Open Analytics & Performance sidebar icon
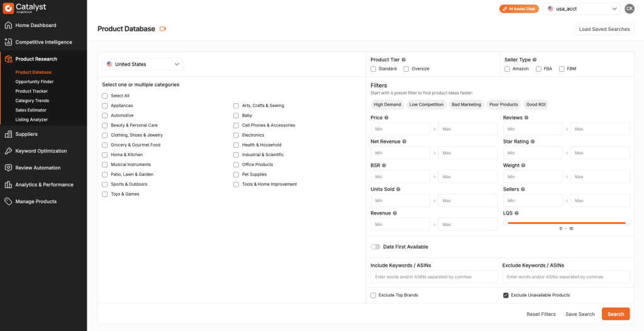This screenshot has height=331, width=644. pos(8,185)
